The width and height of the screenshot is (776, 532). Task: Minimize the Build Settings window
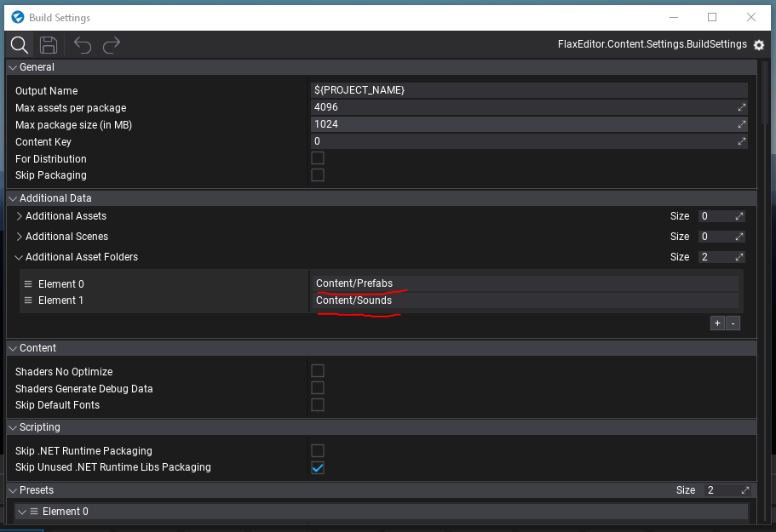(x=674, y=17)
